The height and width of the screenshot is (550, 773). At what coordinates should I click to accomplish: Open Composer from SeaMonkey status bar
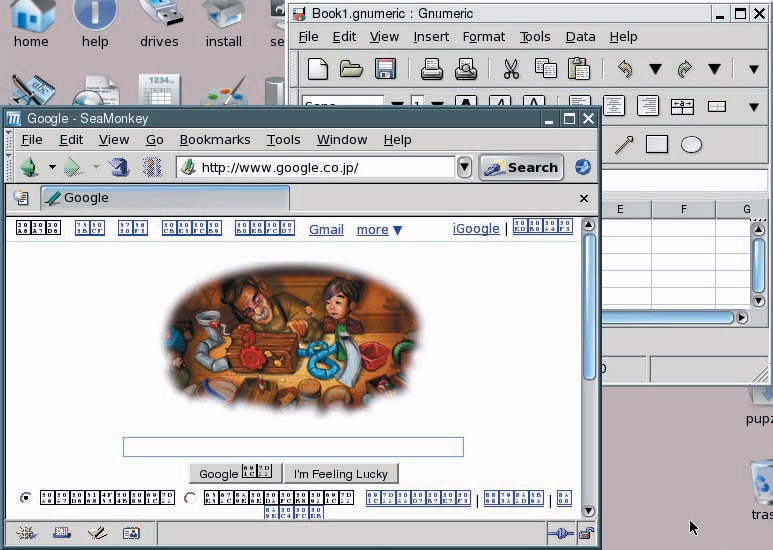pyautogui.click(x=97, y=533)
